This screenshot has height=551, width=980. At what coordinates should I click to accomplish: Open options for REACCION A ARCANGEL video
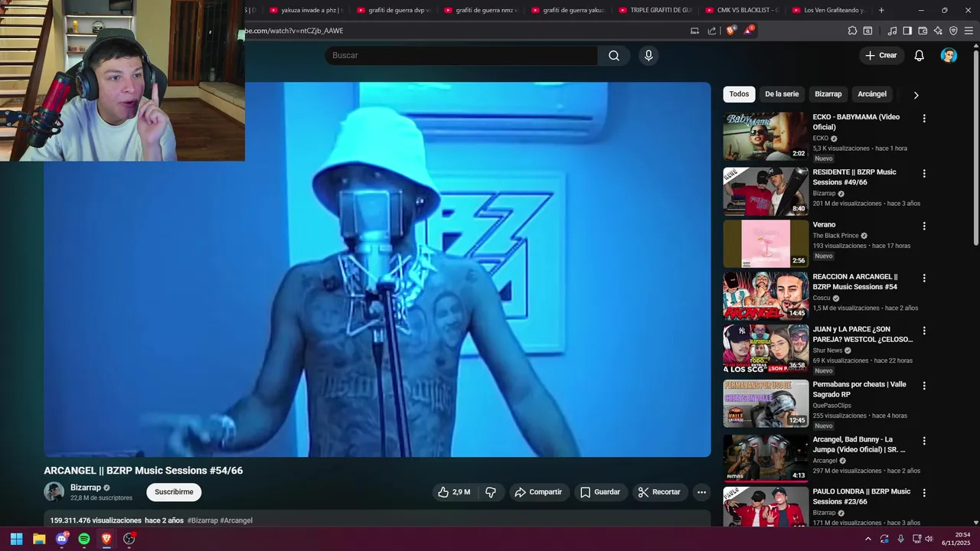tap(924, 279)
